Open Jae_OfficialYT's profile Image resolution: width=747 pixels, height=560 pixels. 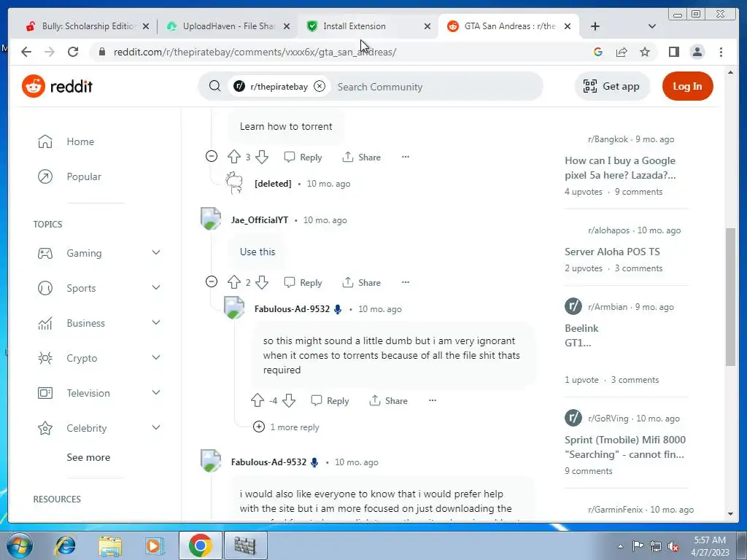(260, 220)
